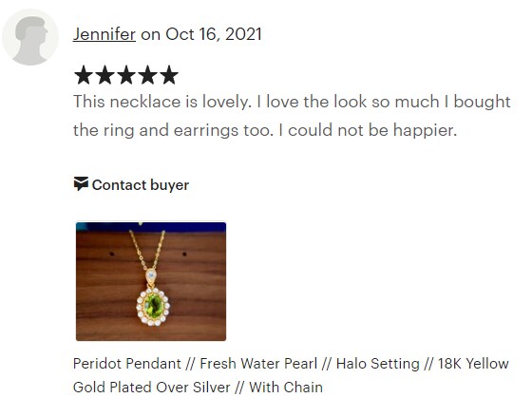Select the fourth rating star
The width and height of the screenshot is (532, 417).
pos(147,75)
